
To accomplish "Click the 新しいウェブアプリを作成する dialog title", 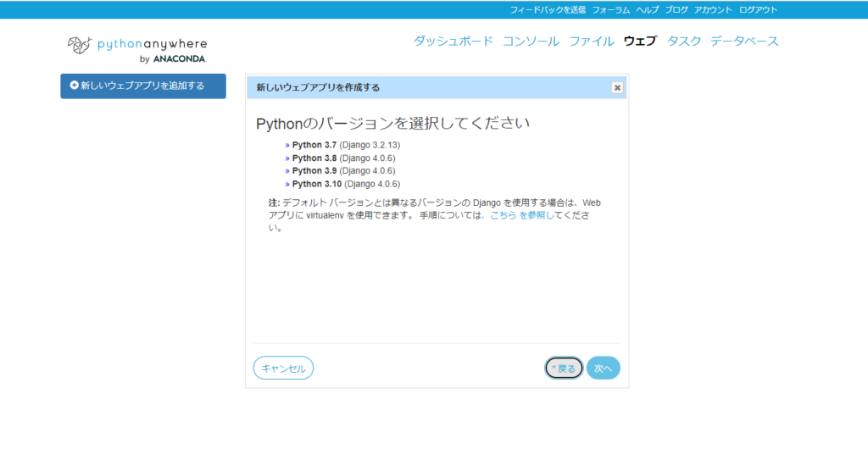I will 318,87.
